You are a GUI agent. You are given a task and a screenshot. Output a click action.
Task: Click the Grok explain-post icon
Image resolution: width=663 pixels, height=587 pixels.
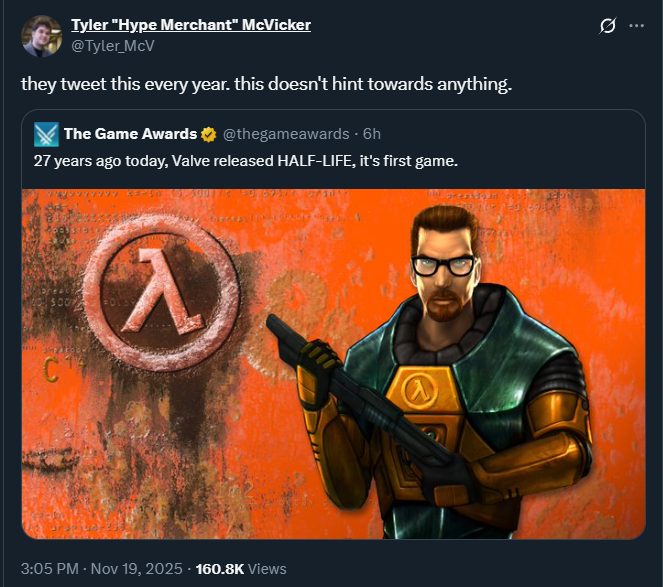point(608,26)
